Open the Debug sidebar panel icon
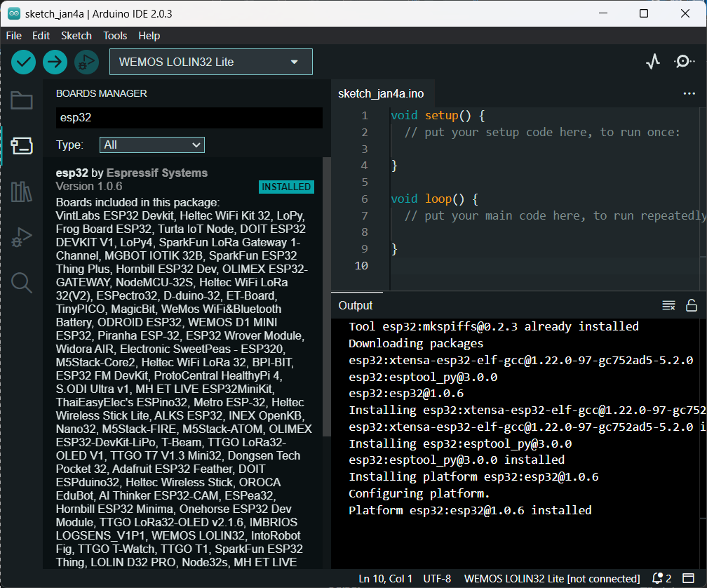Image resolution: width=707 pixels, height=588 pixels. point(22,237)
